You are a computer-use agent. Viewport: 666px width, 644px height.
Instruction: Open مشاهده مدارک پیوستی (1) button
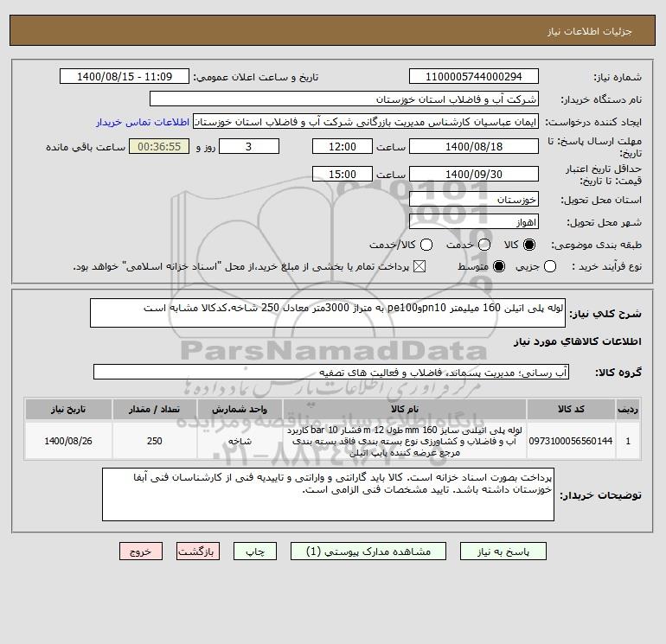[368, 552]
